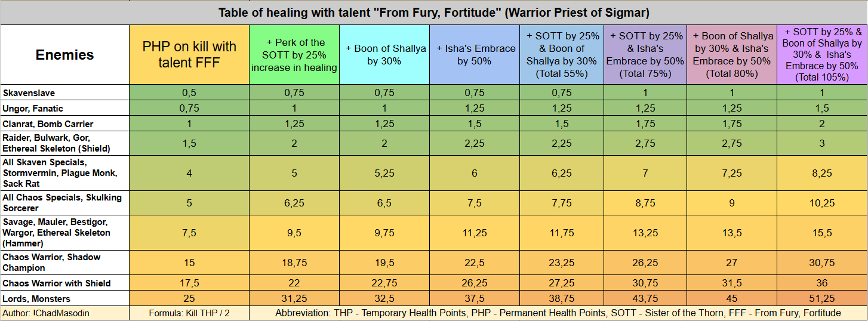Screen dimensions: 868x321
Task: Select the green "Perk of the SOTT" header
Action: click(294, 55)
